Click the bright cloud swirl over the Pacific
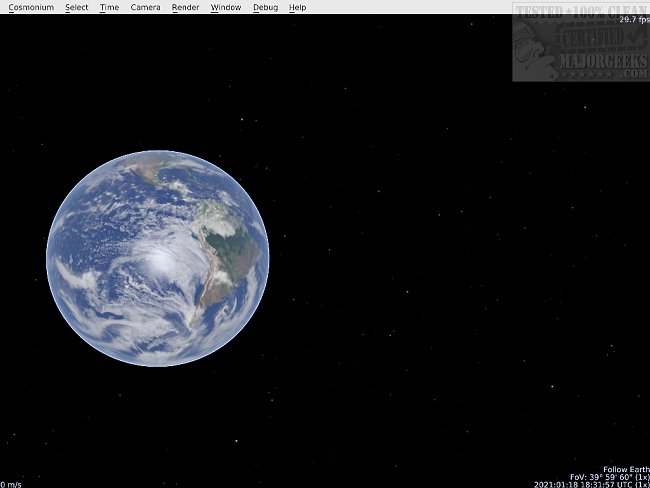Viewport: 650px width, 488px height. [x=160, y=260]
